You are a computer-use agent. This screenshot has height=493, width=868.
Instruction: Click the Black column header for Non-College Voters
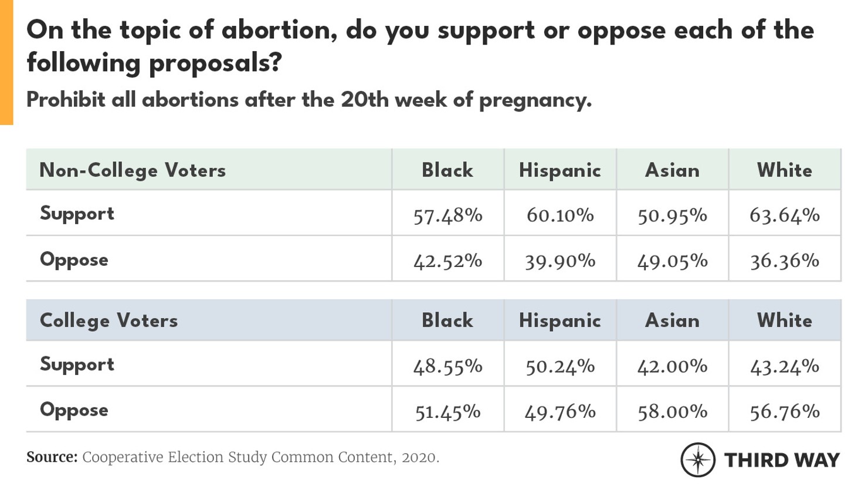[x=447, y=170]
